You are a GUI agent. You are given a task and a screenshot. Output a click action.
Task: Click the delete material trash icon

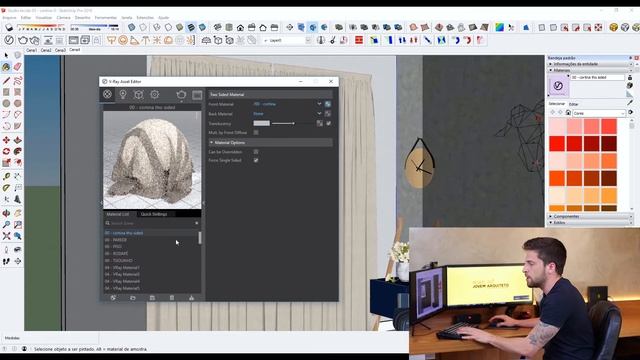point(172,298)
